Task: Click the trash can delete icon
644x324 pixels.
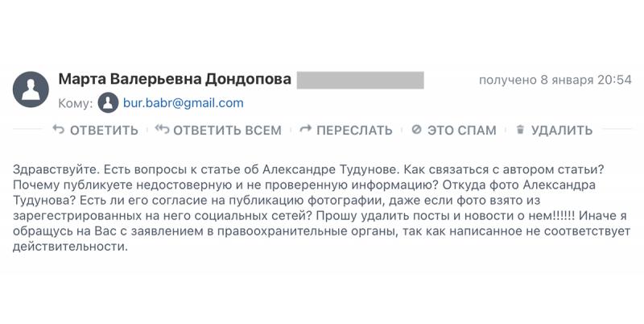Action: [520, 130]
